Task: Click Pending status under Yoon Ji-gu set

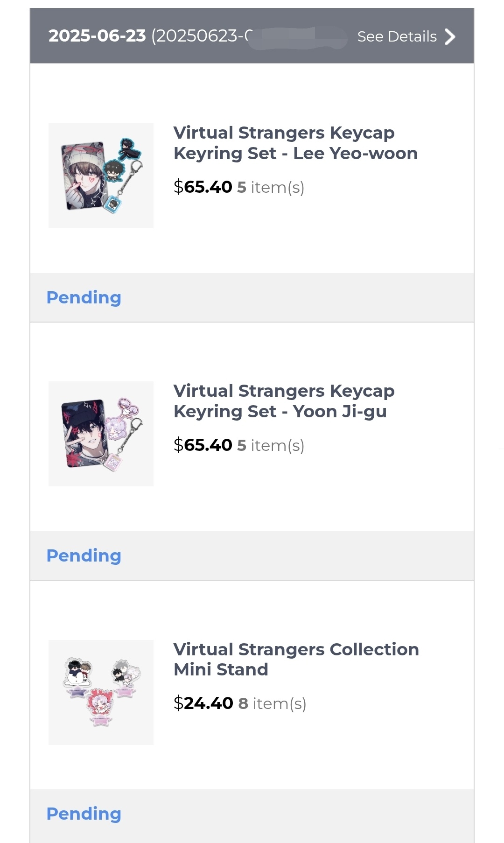Action: click(x=84, y=555)
